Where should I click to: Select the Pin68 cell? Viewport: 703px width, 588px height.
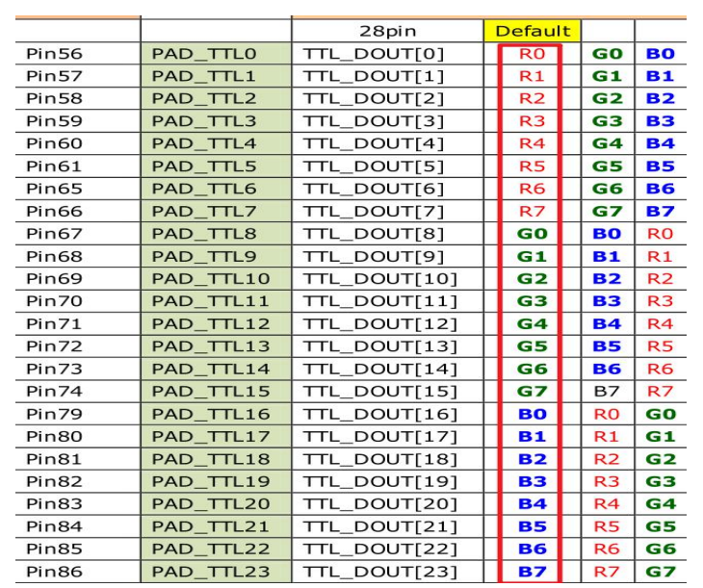click(x=78, y=256)
